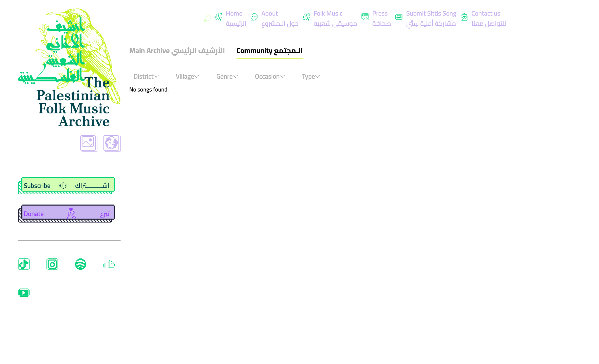The width and height of the screenshot is (599, 364).
Task: Open the SoundCloud social icon
Action: pyautogui.click(x=109, y=264)
